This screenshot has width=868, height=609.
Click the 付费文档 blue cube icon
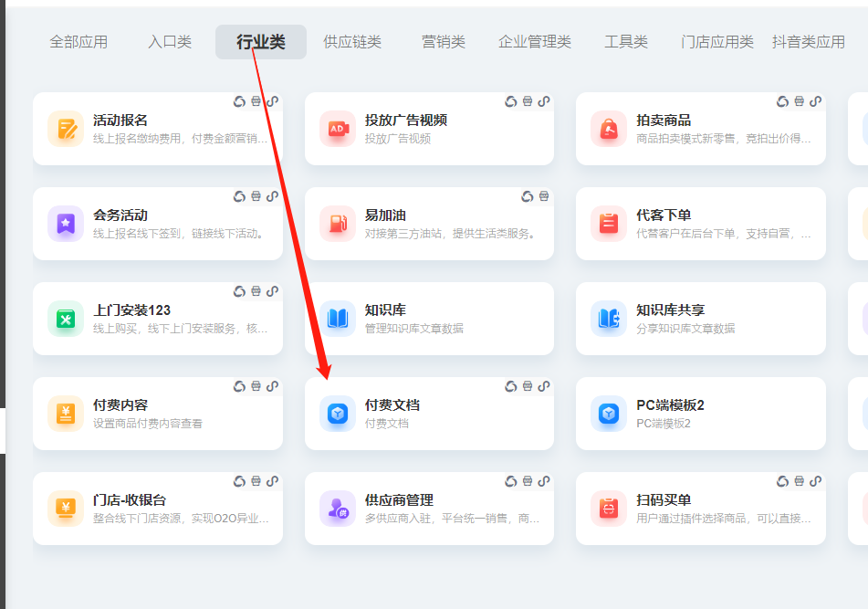(337, 414)
